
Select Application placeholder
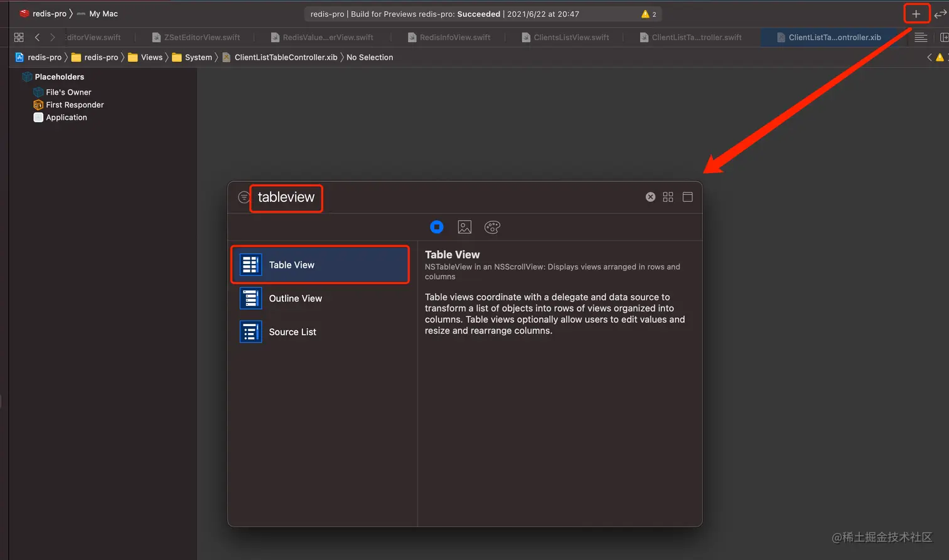coord(60,117)
